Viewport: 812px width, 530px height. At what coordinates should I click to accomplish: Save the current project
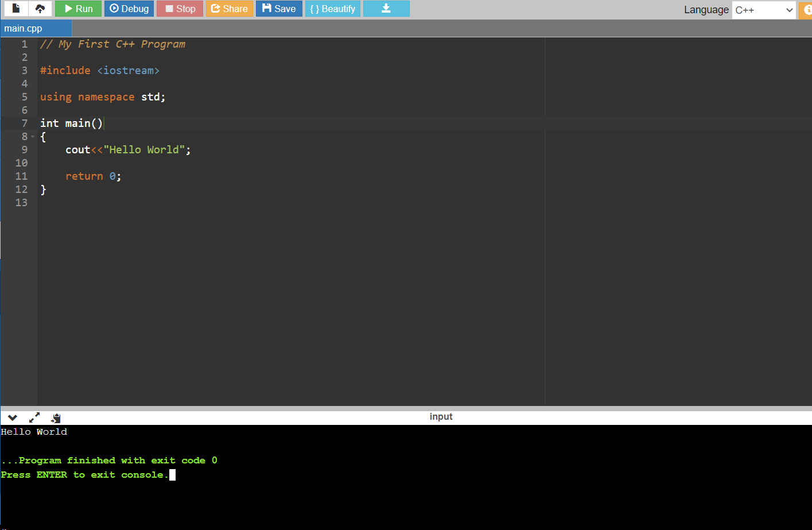click(279, 9)
